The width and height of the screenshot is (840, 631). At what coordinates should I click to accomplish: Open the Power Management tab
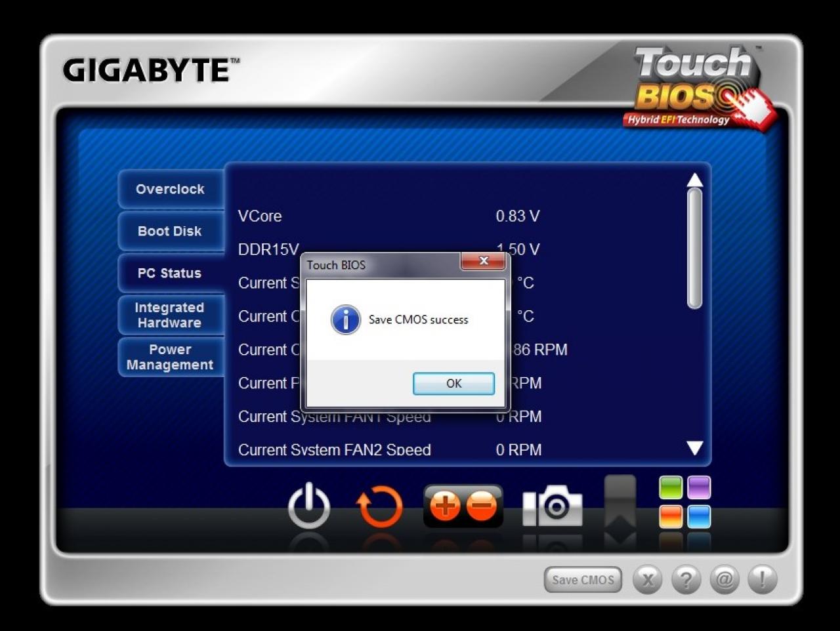(x=171, y=357)
